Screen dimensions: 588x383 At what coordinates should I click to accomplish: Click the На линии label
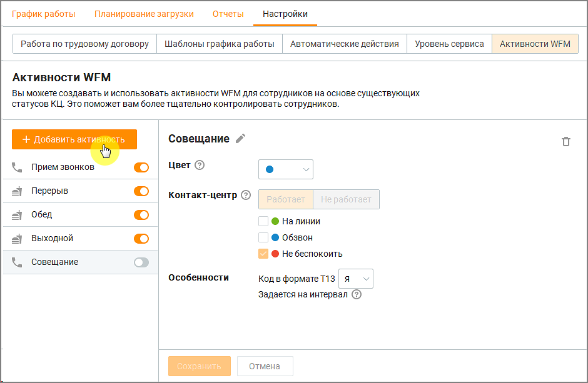pos(301,221)
